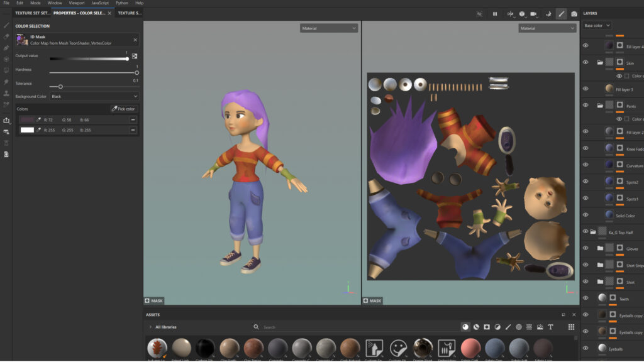Open the Background Color dropdown set to Black
The height and width of the screenshot is (362, 644).
click(94, 97)
